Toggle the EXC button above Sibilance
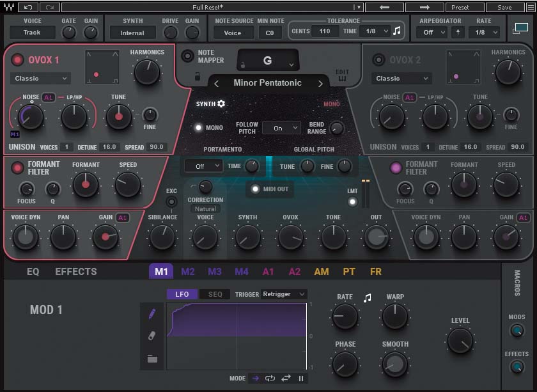The width and height of the screenshot is (537, 392). [x=171, y=202]
